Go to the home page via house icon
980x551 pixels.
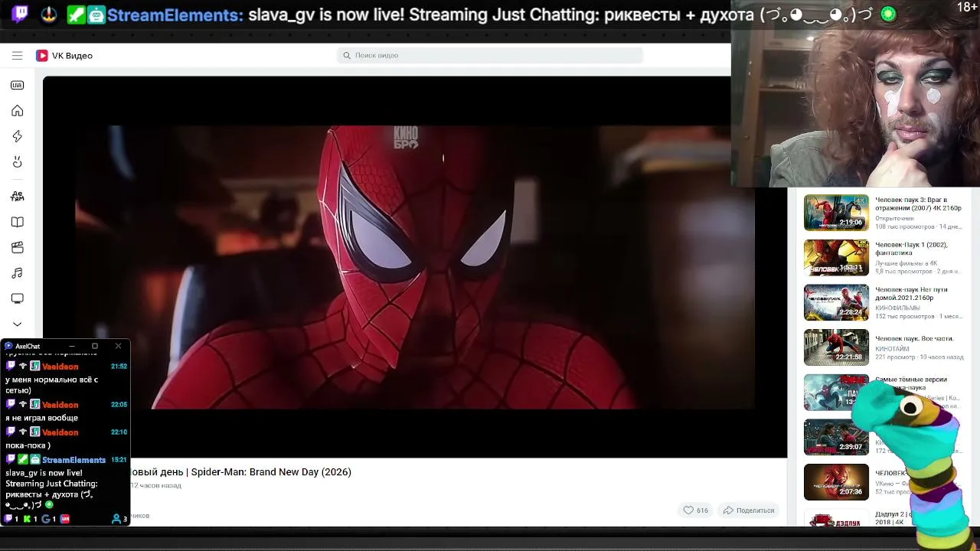(x=17, y=111)
